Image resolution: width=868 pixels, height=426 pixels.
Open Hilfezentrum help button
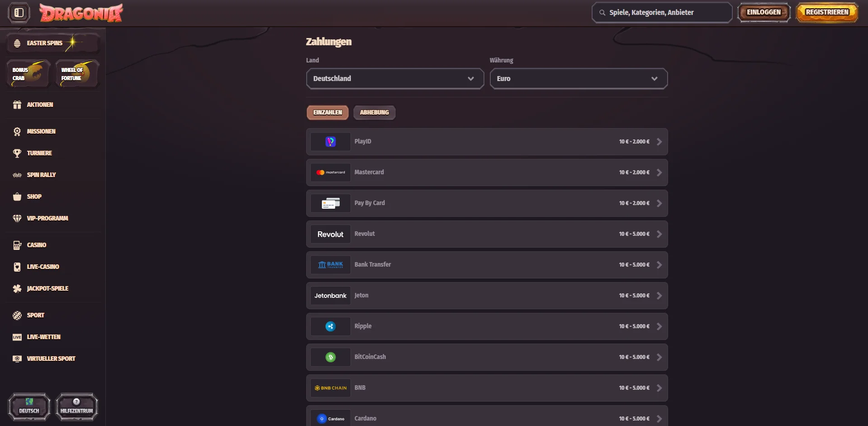[x=76, y=407]
